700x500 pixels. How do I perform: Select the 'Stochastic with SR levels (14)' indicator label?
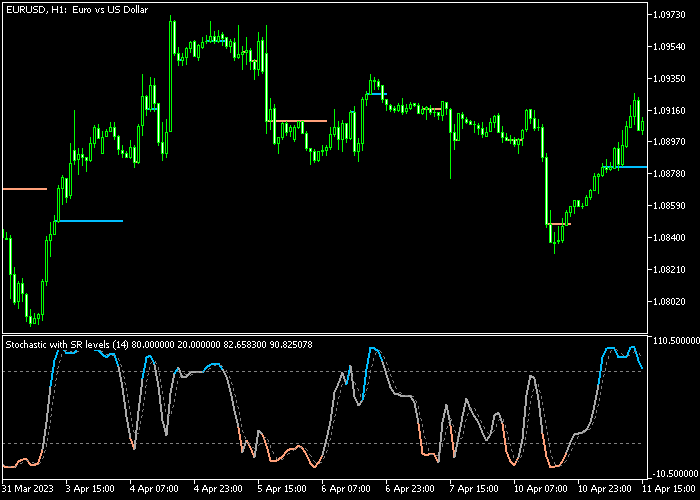[x=67, y=345]
